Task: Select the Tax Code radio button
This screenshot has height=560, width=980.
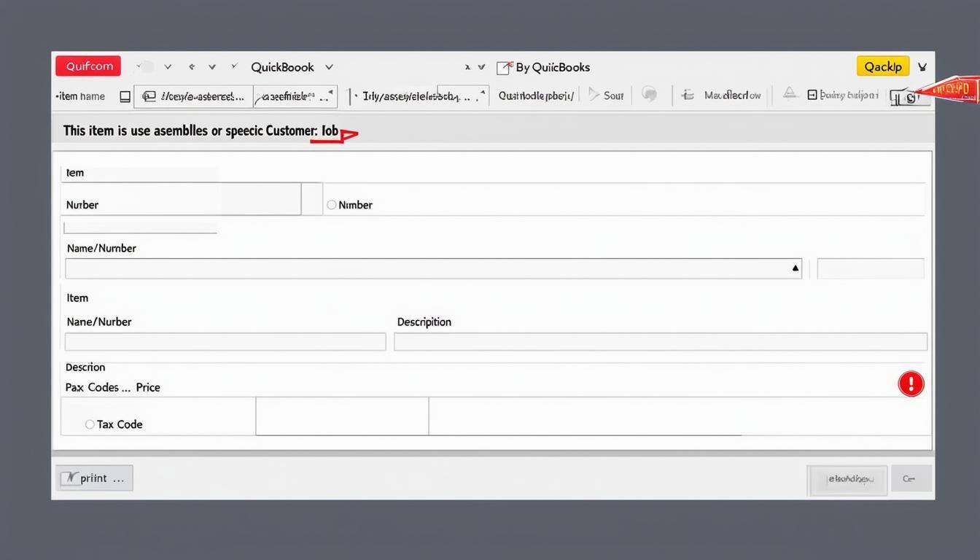Action: (x=89, y=424)
